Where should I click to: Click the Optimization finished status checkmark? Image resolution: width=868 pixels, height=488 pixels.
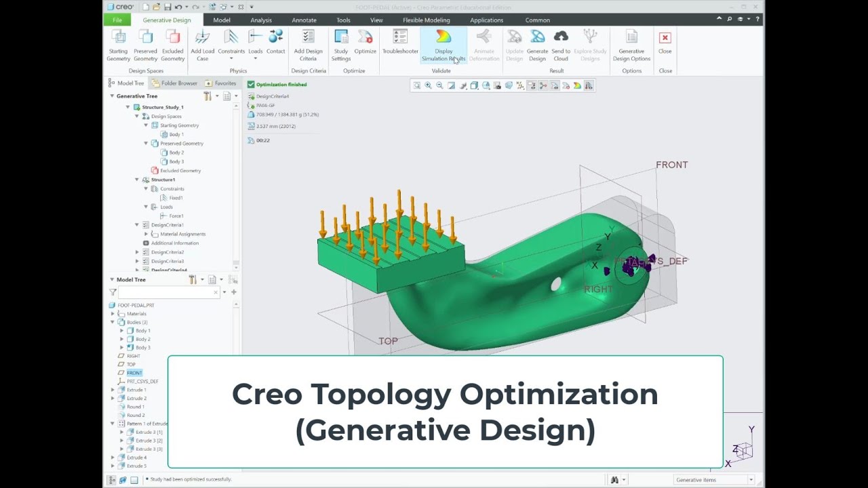click(x=251, y=85)
